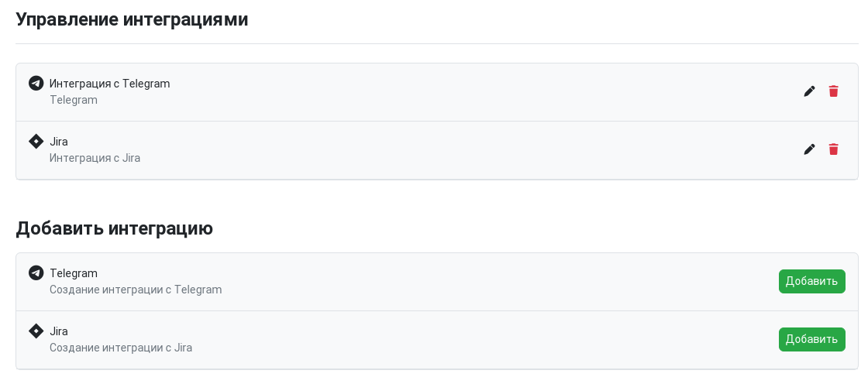This screenshot has width=868, height=384.
Task: Click Jira diamond logo beside Интеграция с Jira row
Action: coord(36,142)
